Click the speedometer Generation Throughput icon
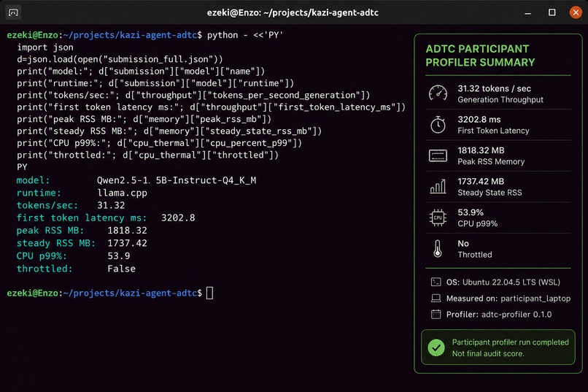 438,93
